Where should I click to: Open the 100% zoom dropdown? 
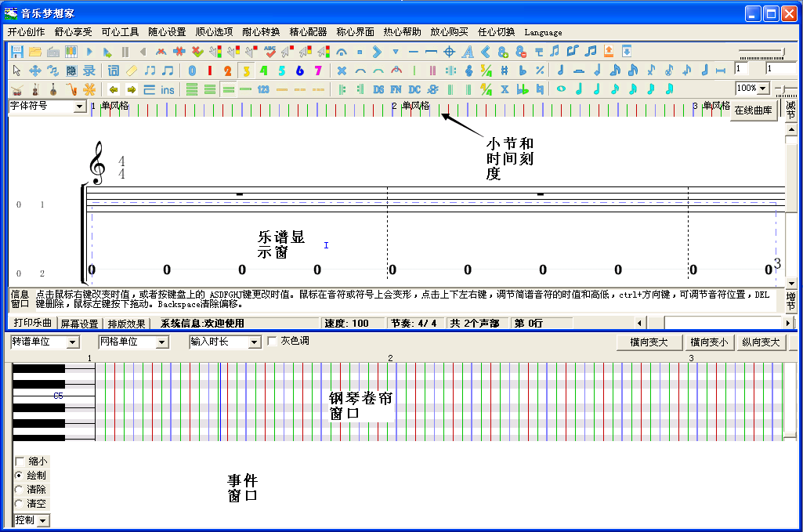point(763,88)
